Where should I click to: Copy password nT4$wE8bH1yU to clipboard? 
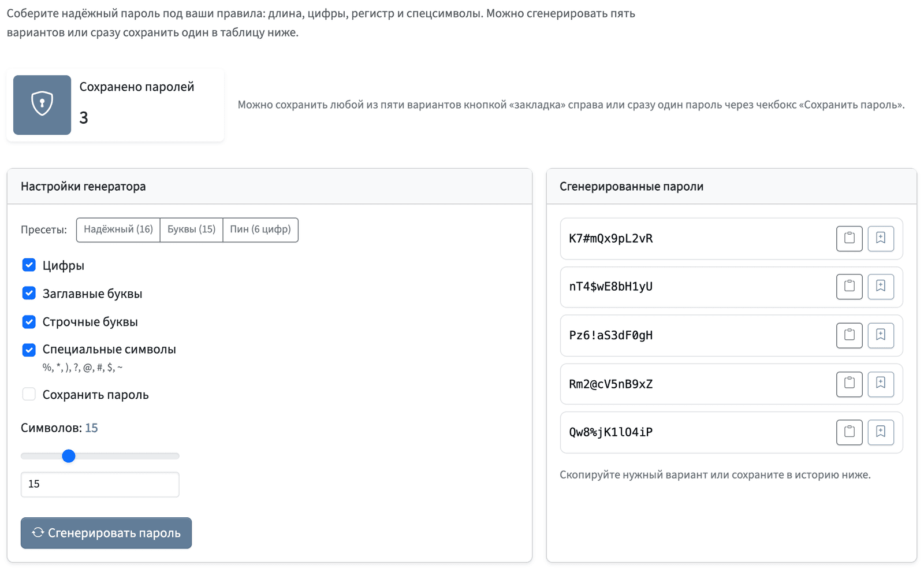click(x=849, y=287)
